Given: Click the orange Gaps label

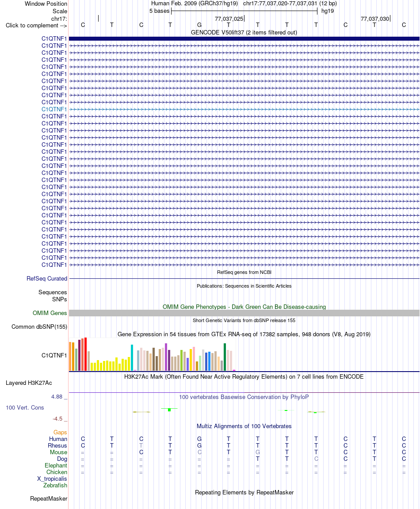Looking at the screenshot, I should pos(60,433).
